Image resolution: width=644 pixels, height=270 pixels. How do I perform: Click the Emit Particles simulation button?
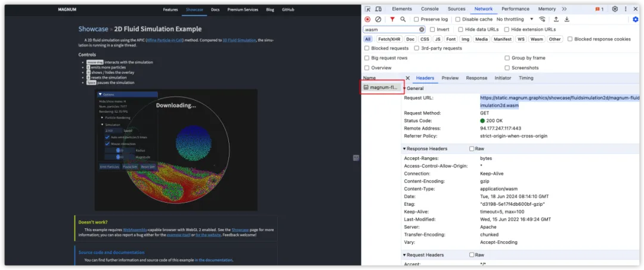click(110, 167)
